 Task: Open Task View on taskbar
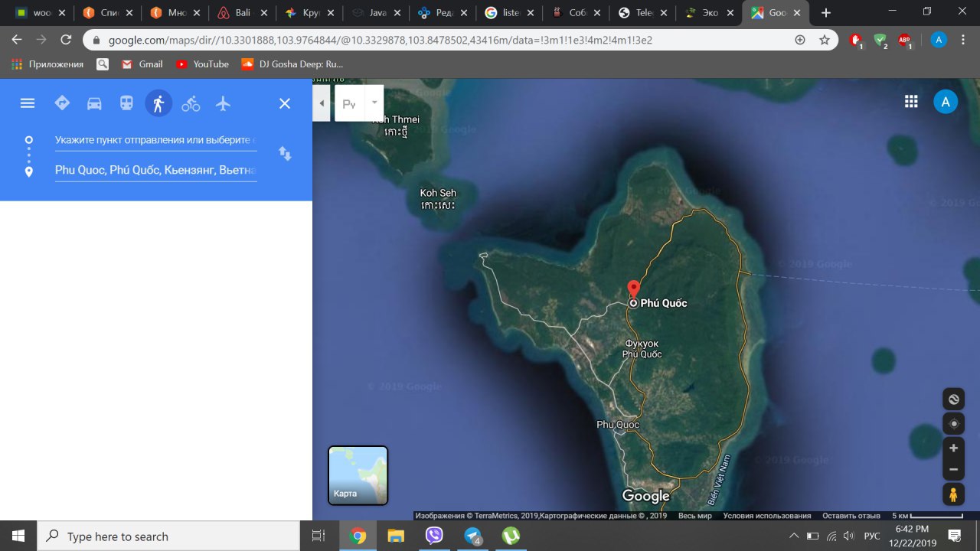tap(318, 536)
